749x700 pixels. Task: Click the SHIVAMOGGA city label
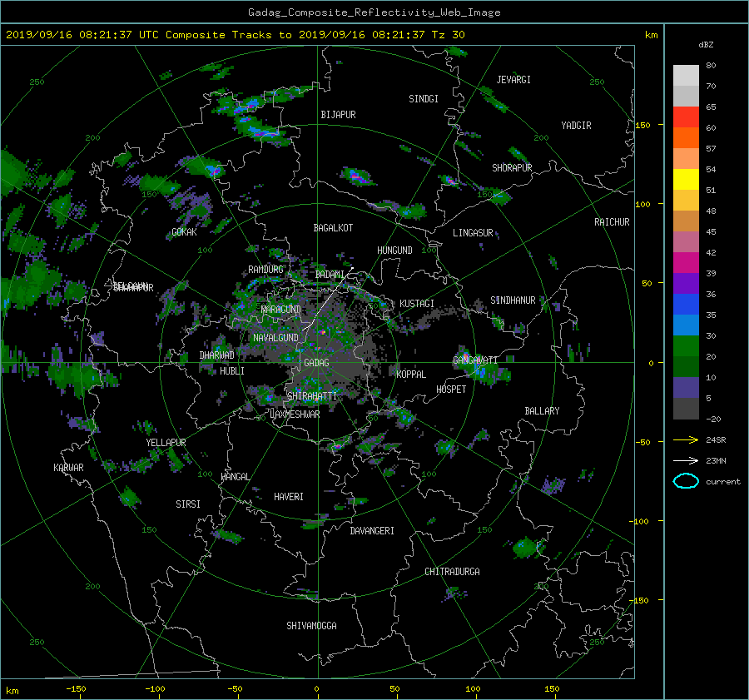tap(311, 625)
